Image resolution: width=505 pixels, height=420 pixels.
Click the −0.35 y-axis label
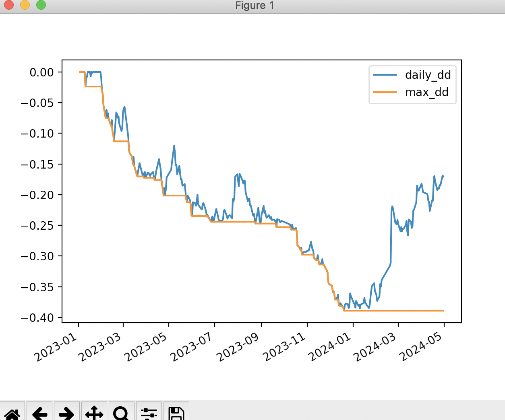[x=37, y=287]
